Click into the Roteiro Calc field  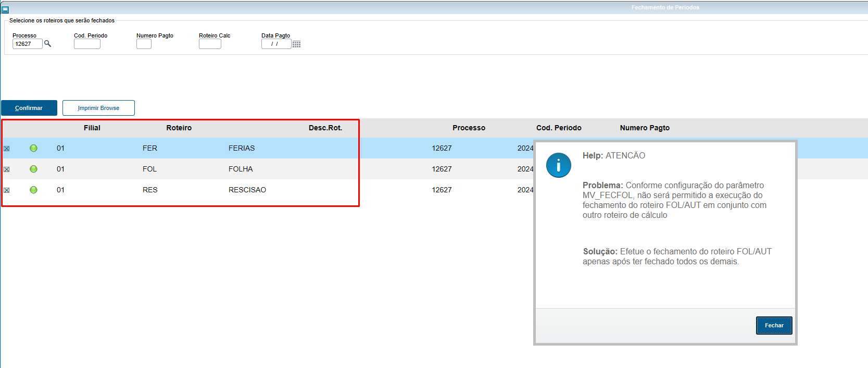coord(210,44)
